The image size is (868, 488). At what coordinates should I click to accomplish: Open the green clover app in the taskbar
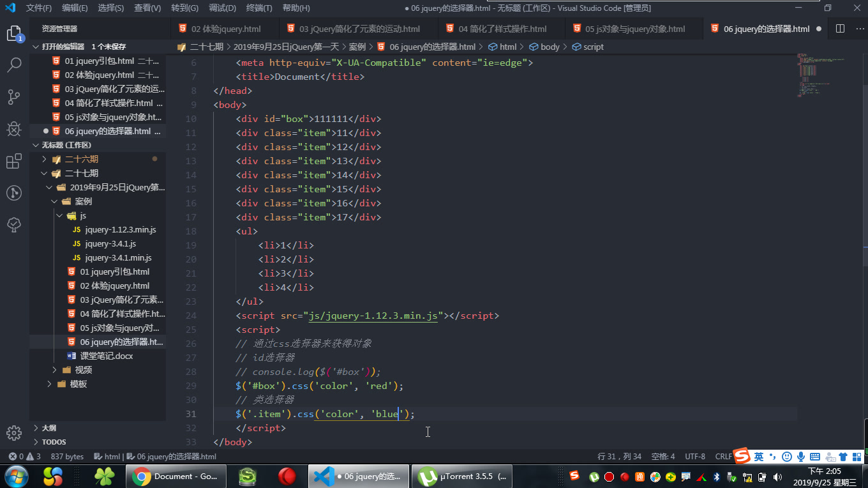pos(103,477)
